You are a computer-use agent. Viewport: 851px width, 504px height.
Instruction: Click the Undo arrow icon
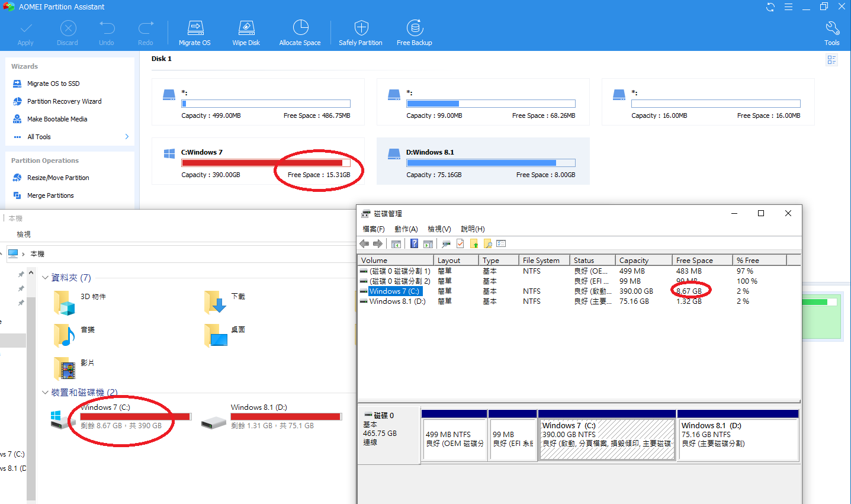click(107, 27)
